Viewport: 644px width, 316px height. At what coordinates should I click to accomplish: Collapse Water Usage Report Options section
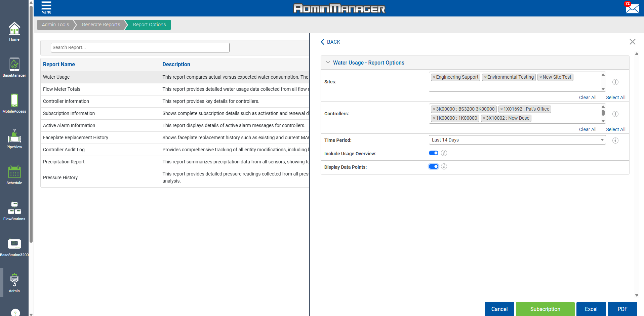[x=328, y=63]
